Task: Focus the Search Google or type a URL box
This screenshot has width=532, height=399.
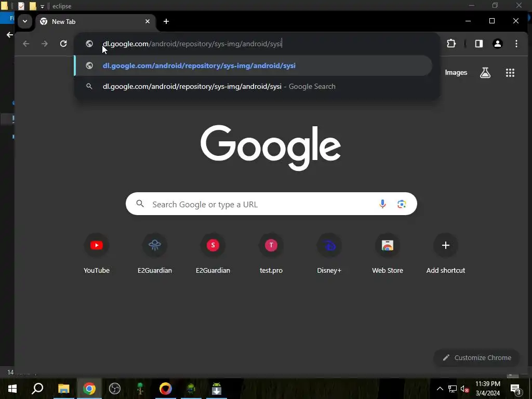Action: point(271,204)
